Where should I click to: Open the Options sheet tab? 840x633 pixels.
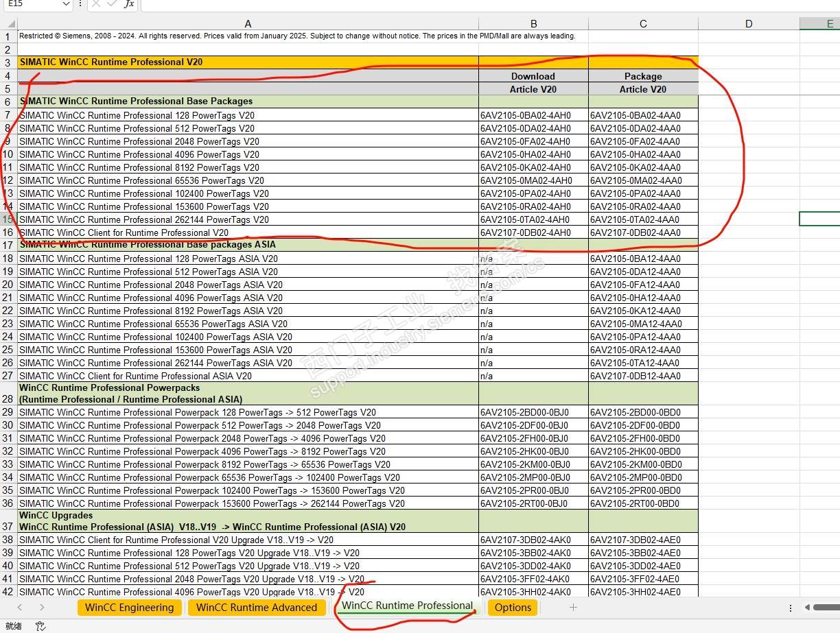point(513,607)
